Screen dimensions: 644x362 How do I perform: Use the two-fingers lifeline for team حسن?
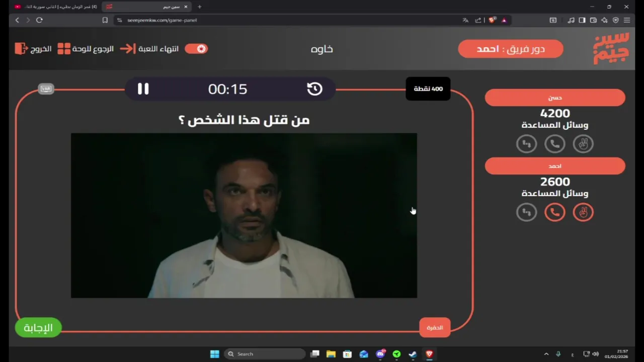click(583, 144)
